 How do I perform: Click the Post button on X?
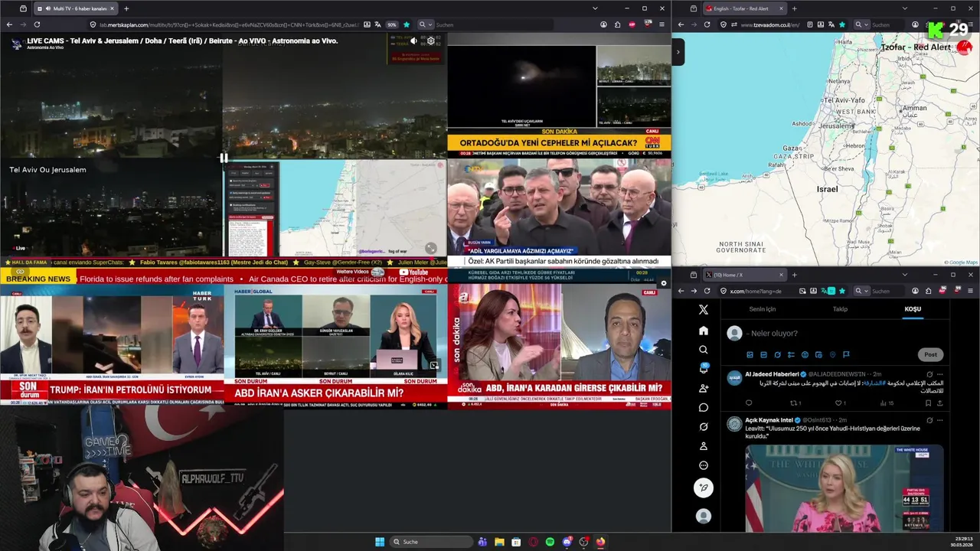click(930, 354)
